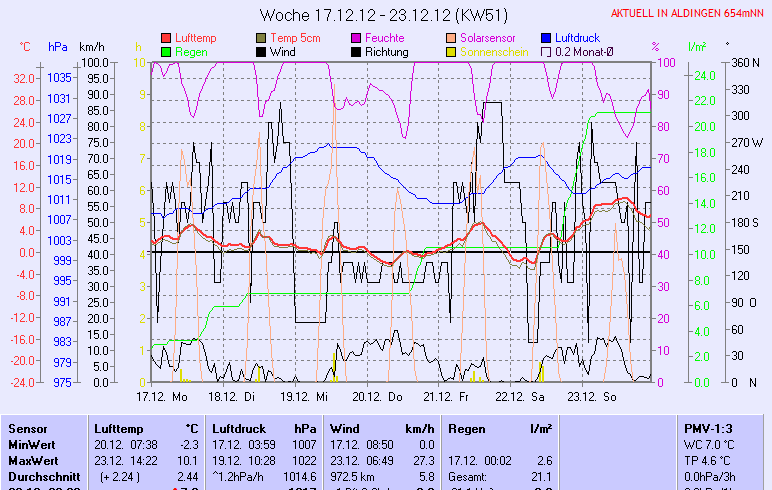Click the MaxWert row label
The image size is (772, 490).
coord(35,460)
